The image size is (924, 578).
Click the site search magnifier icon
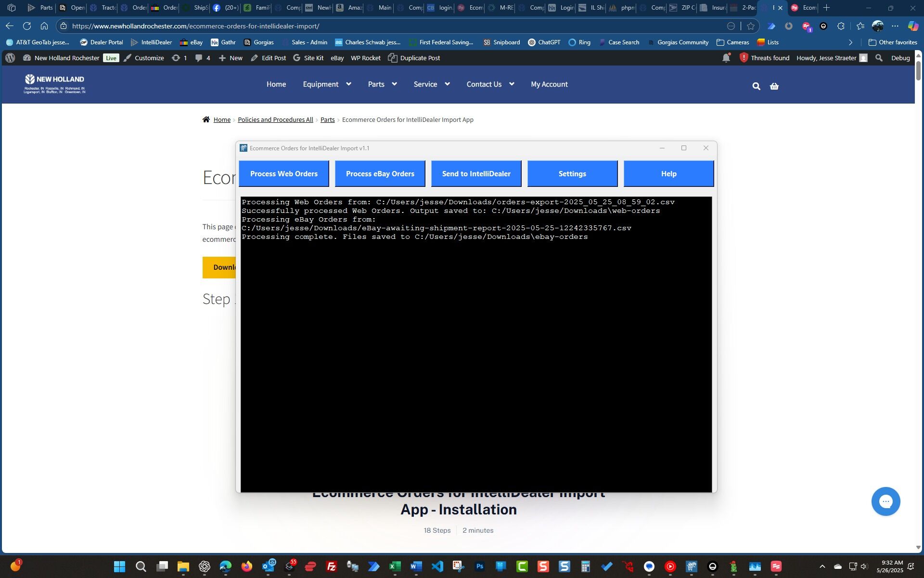point(756,86)
